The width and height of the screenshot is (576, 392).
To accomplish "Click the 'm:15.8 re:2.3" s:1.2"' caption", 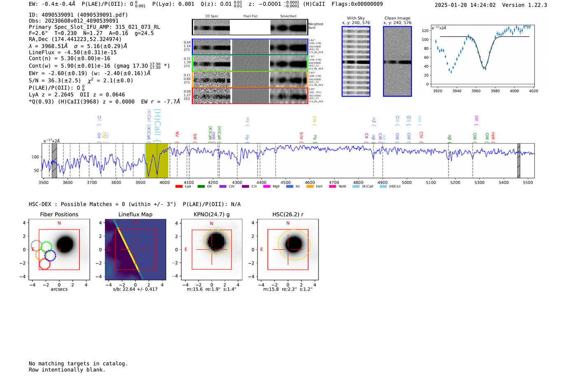I will pos(288,289).
